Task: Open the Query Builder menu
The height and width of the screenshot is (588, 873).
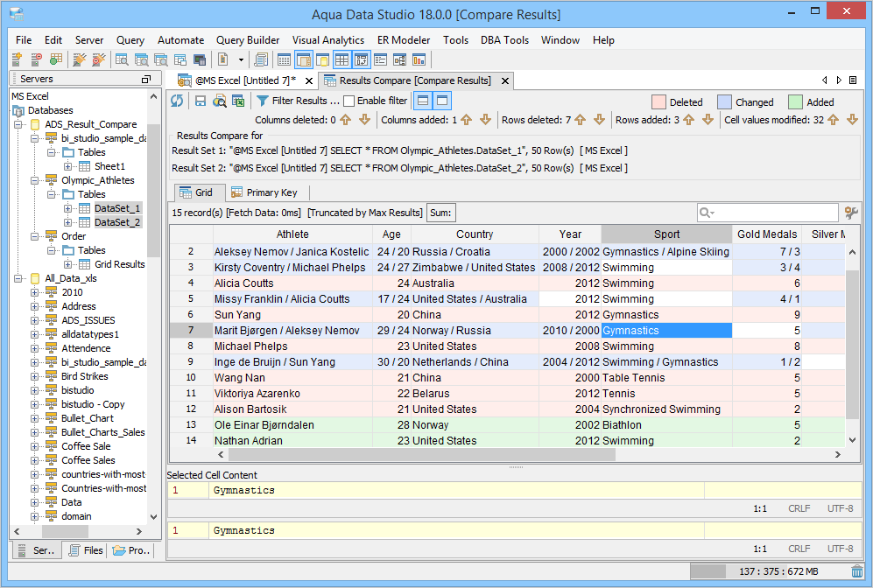Action: click(x=248, y=40)
